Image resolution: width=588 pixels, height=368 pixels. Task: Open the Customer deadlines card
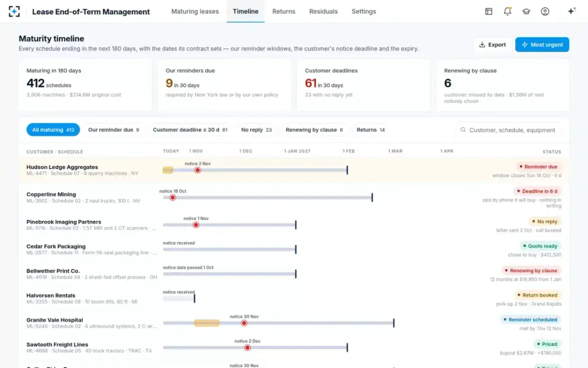click(x=364, y=85)
